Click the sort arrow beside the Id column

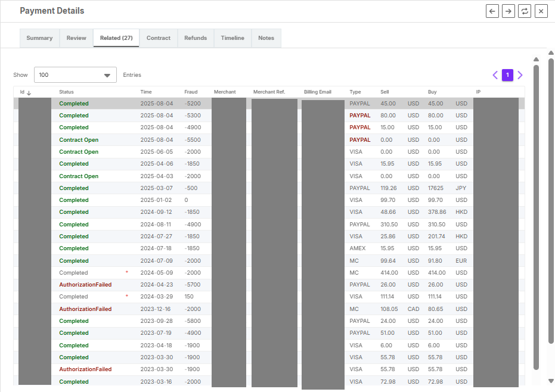27,92
